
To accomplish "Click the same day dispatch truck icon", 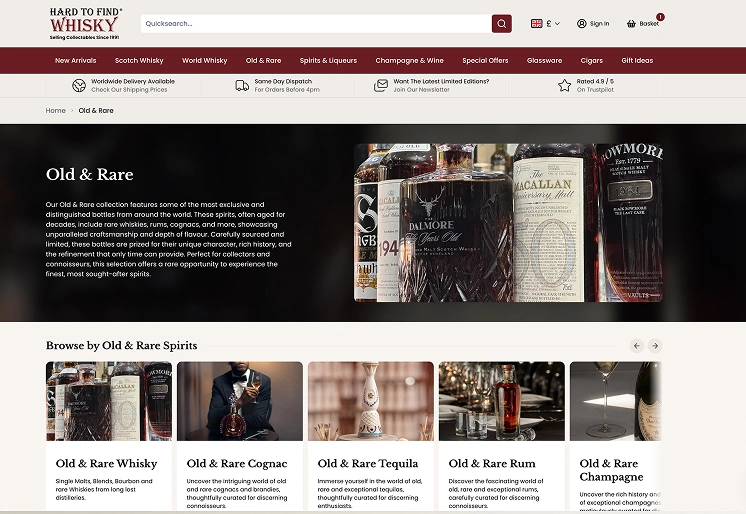I will (x=242, y=86).
